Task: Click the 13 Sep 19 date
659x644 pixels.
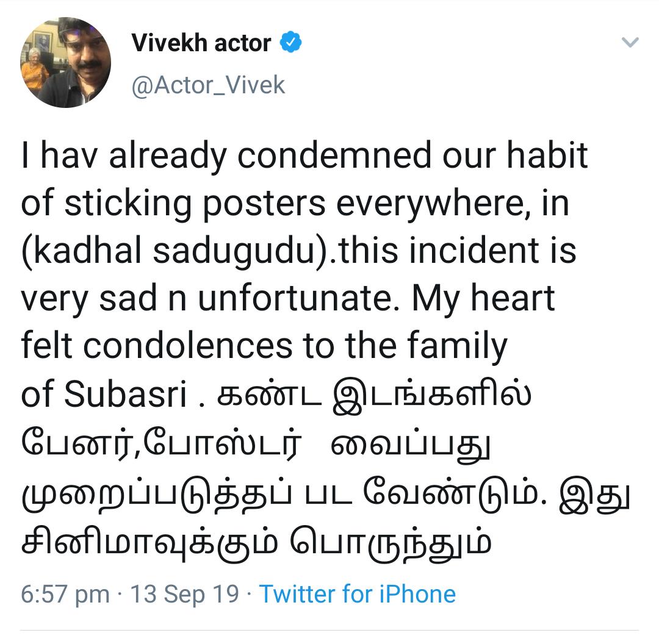Action: pos(185,593)
